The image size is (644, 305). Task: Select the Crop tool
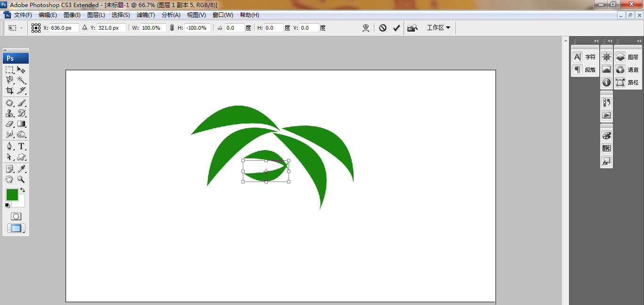pos(9,91)
